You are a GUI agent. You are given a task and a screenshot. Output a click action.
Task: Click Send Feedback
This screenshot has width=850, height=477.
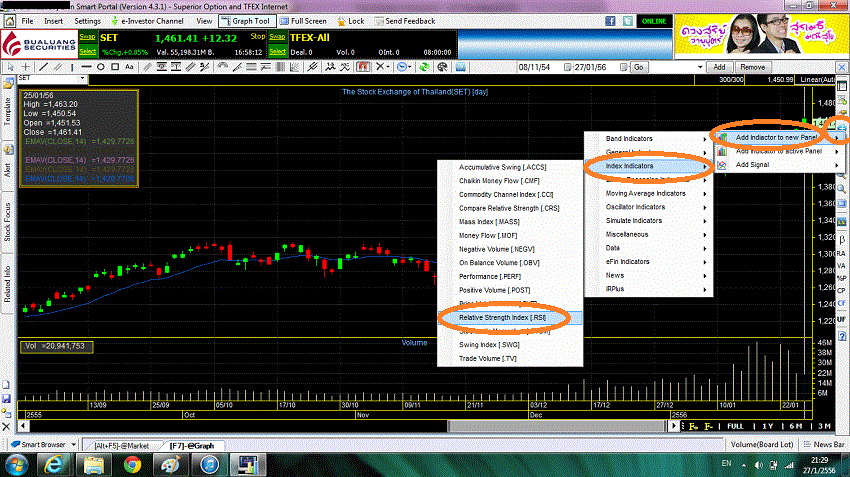[x=405, y=21]
